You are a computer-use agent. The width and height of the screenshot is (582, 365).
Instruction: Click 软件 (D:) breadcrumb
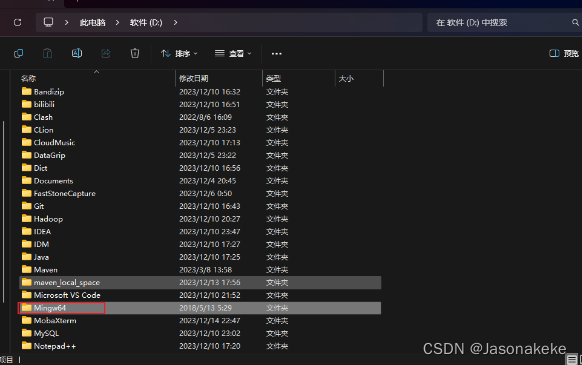(146, 23)
